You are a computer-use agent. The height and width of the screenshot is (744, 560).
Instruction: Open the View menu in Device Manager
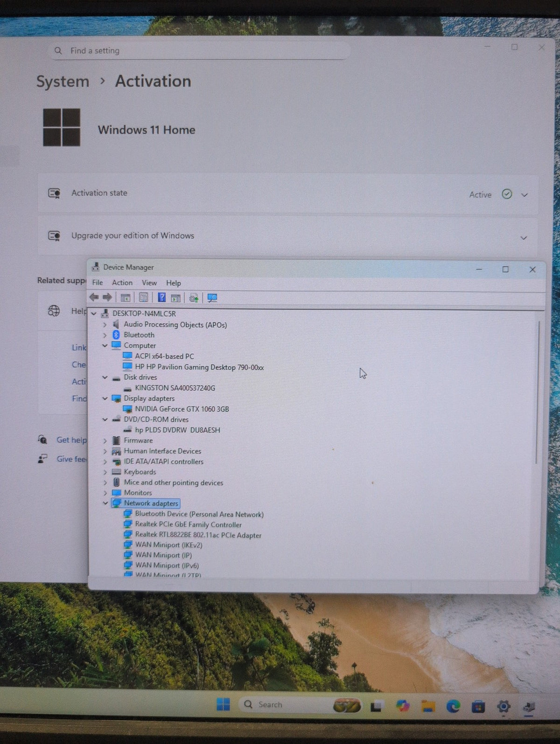[149, 283]
